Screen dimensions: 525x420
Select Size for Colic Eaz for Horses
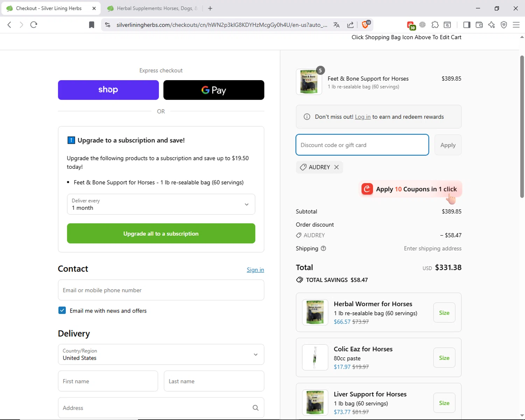[x=444, y=358]
